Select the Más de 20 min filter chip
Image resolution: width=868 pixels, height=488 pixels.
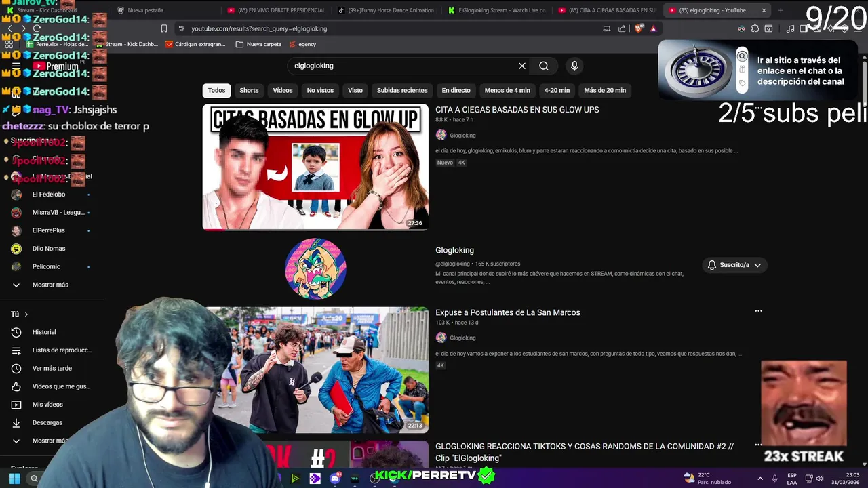(605, 90)
